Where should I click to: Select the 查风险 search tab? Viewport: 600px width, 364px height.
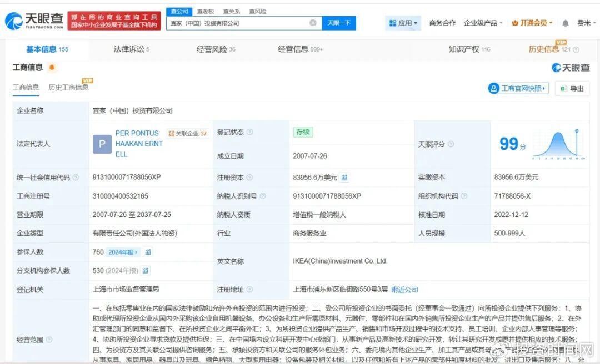coord(258,12)
